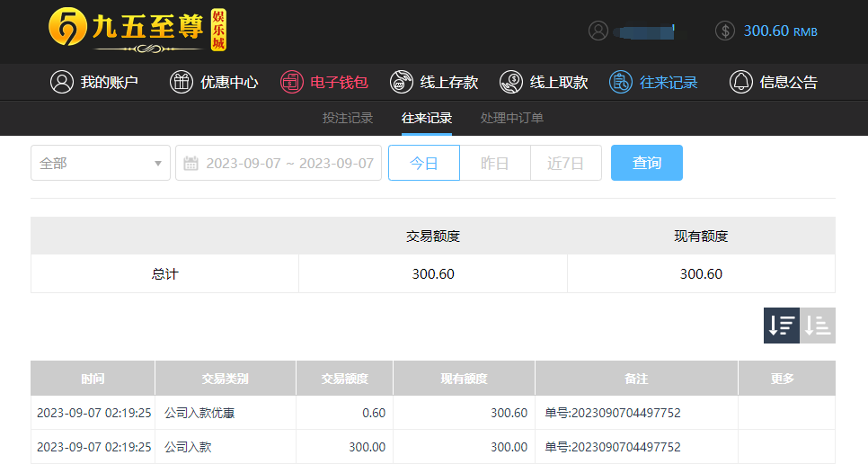
Task: Click the 我的账户 person icon
Action: pos(61,82)
